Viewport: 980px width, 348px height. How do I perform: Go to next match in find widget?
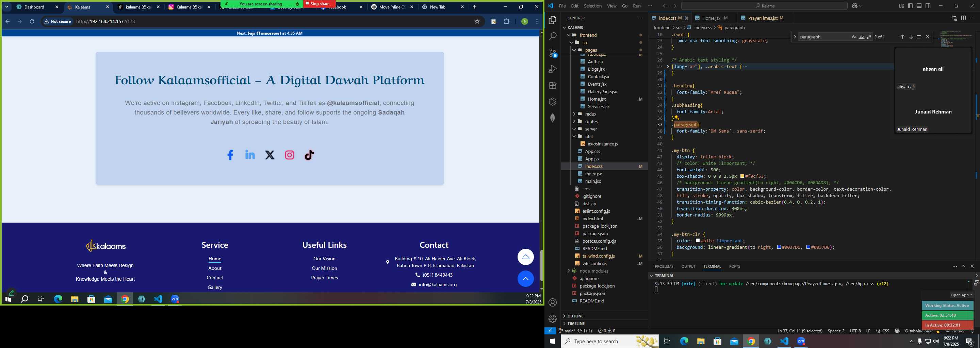[x=911, y=37]
